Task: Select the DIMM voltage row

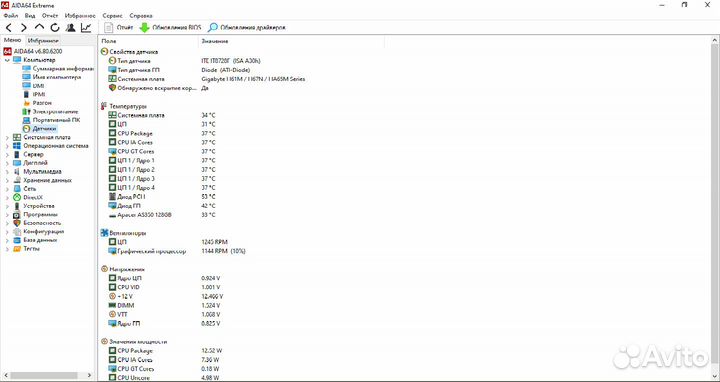Action: point(164,305)
